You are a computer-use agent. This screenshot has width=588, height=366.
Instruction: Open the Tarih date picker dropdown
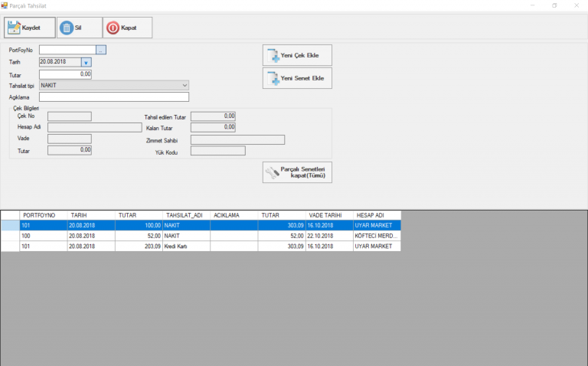click(86, 62)
